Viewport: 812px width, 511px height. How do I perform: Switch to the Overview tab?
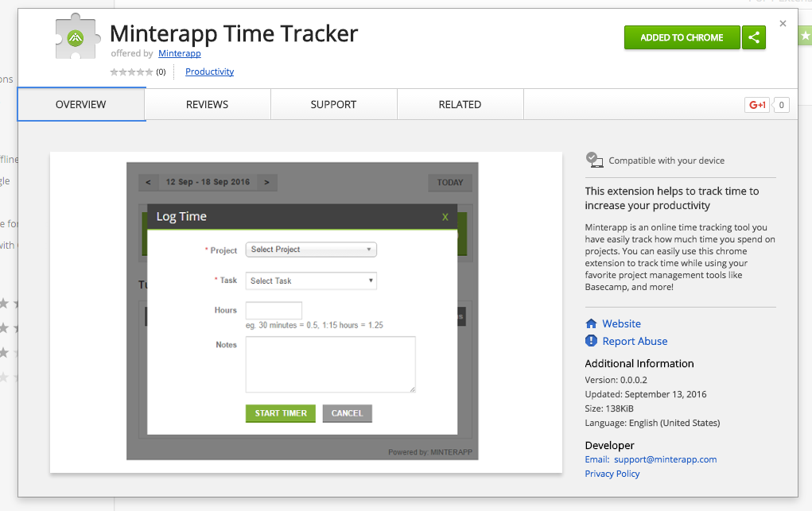coord(81,105)
